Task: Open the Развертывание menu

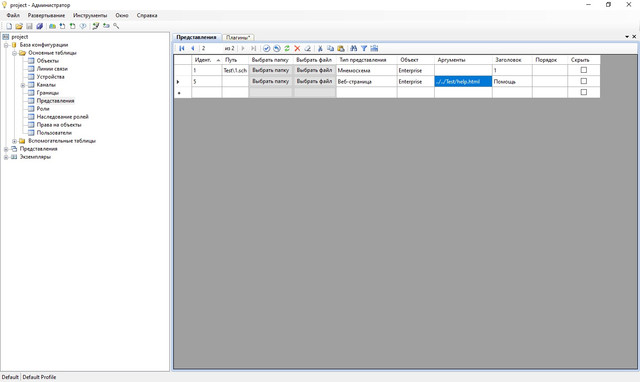Action: [x=46, y=15]
